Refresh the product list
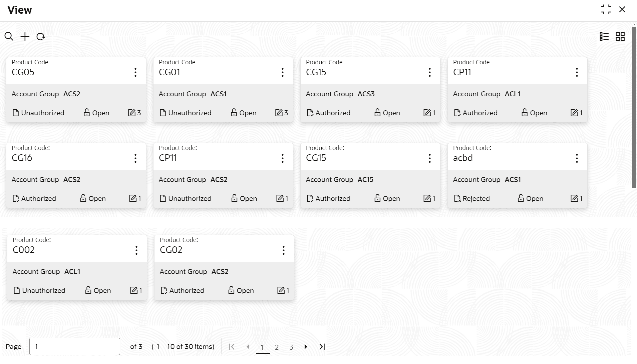This screenshot has height=364, width=637. coord(41,36)
